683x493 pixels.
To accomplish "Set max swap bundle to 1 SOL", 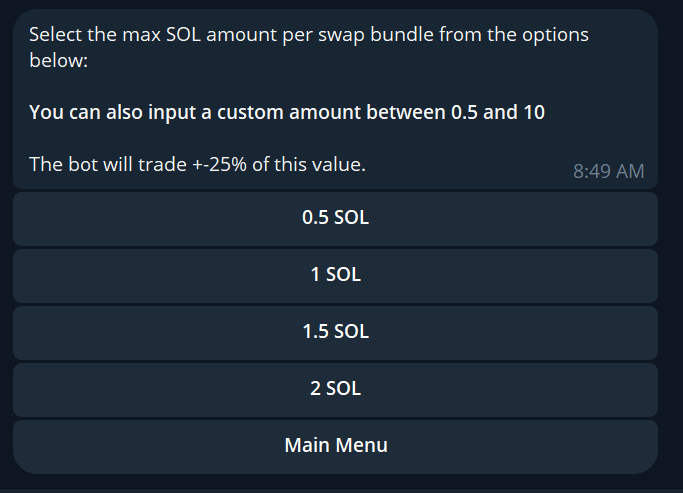I will (x=335, y=275).
